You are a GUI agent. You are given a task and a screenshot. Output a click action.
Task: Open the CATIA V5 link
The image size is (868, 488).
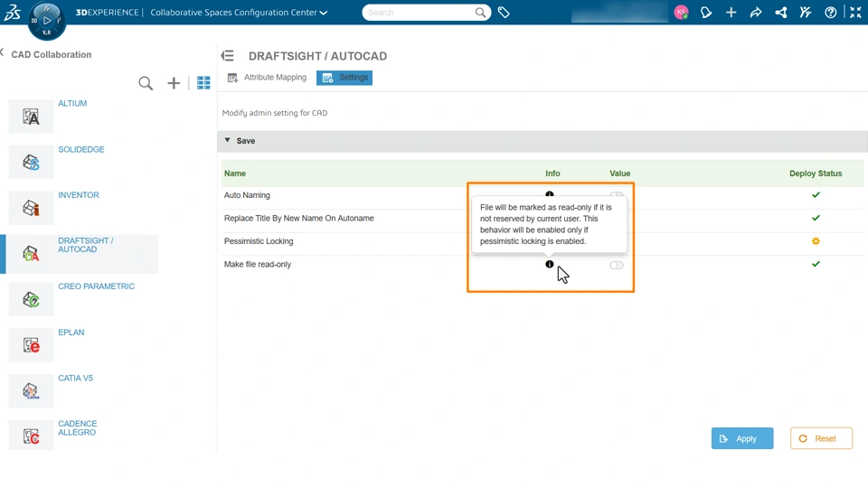tap(76, 378)
